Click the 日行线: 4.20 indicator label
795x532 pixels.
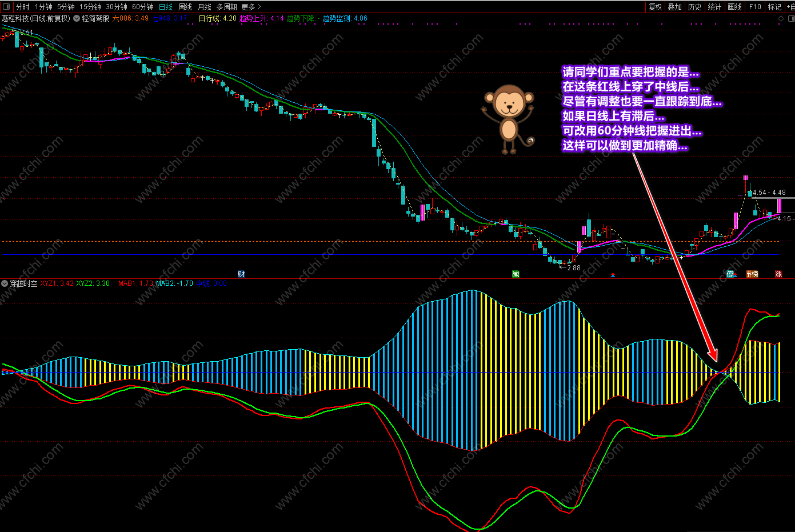[x=217, y=18]
